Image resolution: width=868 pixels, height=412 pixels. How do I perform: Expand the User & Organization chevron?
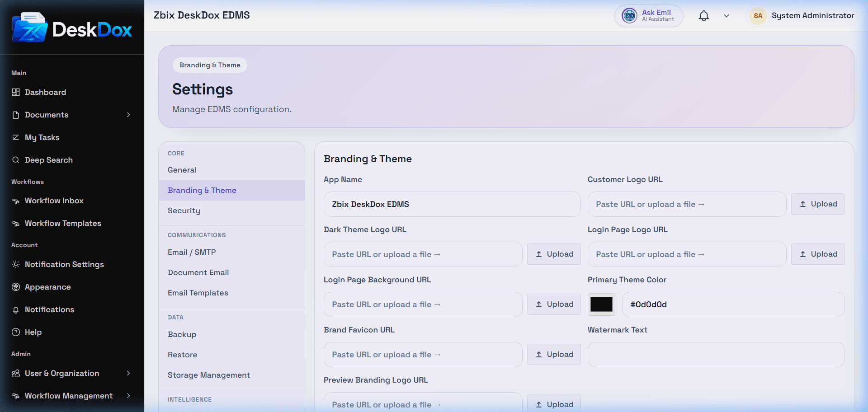coord(128,373)
